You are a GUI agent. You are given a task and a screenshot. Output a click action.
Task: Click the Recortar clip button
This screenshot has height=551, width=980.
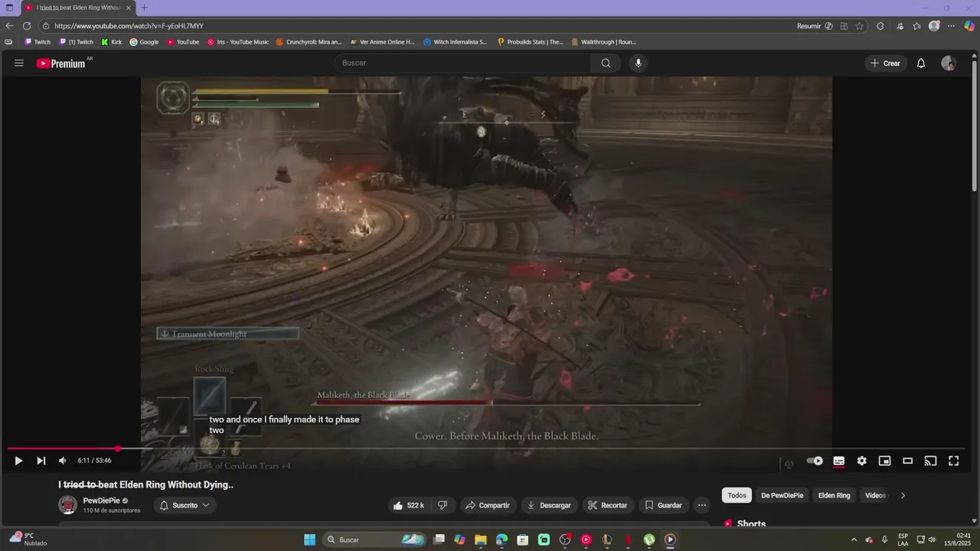607,505
